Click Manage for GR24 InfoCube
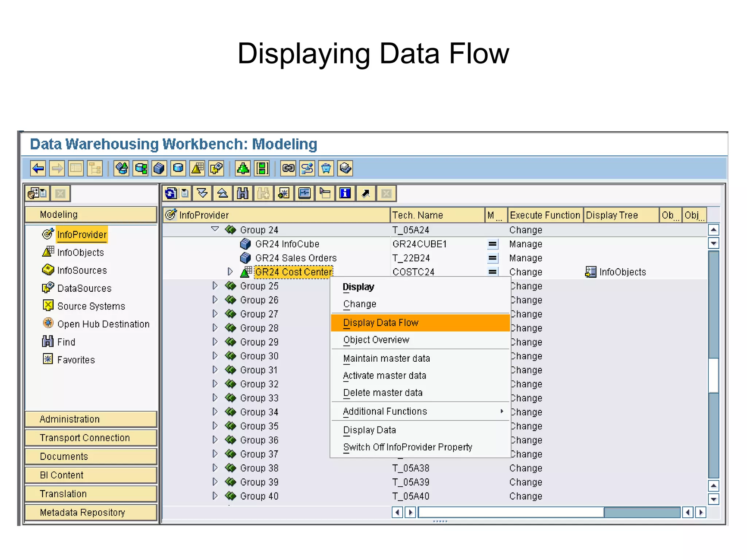Image resolution: width=747 pixels, height=560 pixels. 526,244
